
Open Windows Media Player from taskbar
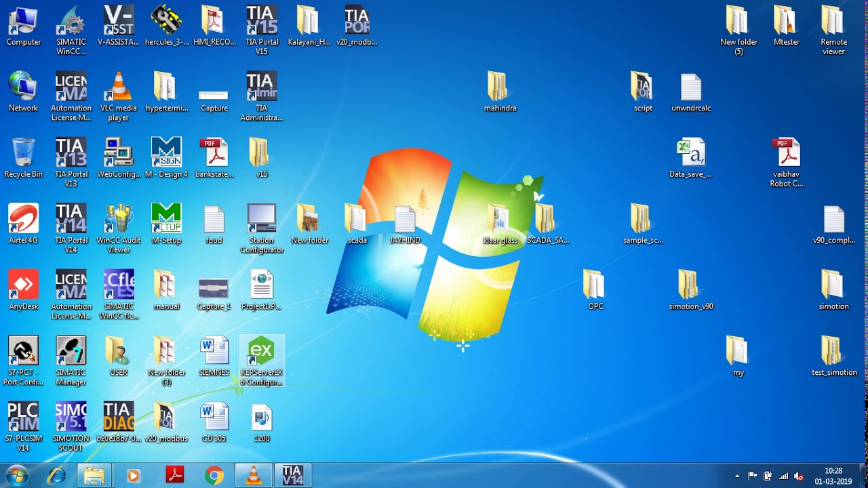pos(134,476)
